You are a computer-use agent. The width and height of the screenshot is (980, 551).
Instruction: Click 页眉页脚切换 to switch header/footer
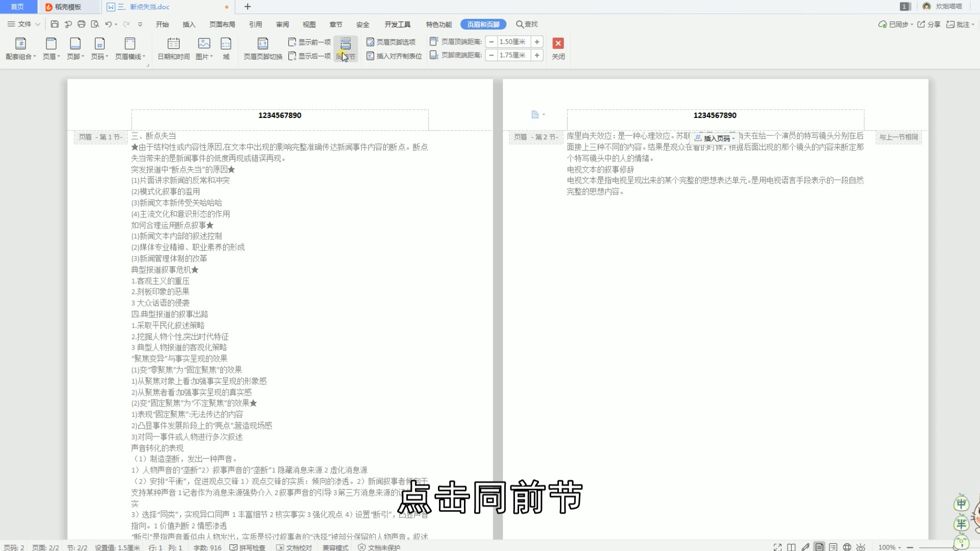click(x=262, y=48)
